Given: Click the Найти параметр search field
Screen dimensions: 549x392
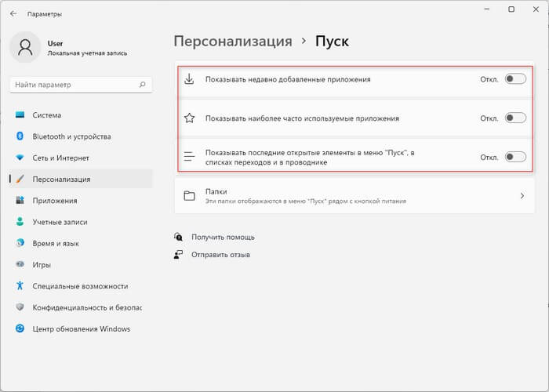Looking at the screenshot, I should (x=81, y=85).
